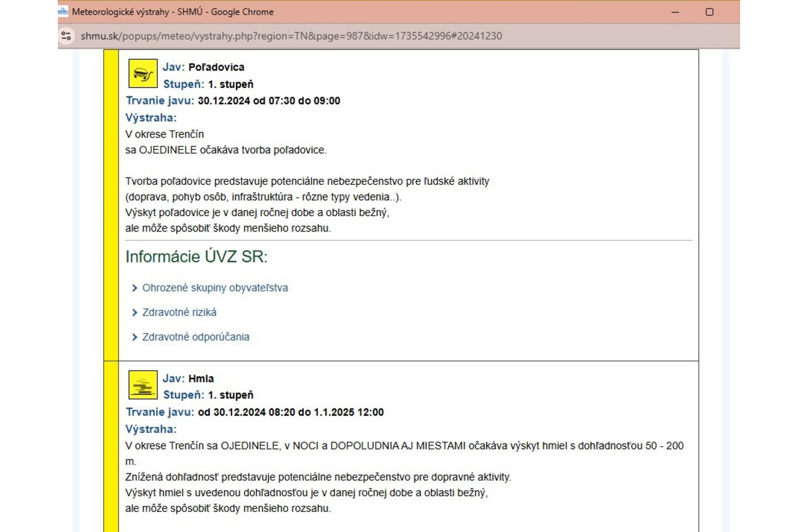Expand chevron beside Zdravotné odporúčania
The height and width of the screenshot is (532, 798).
[x=135, y=337]
